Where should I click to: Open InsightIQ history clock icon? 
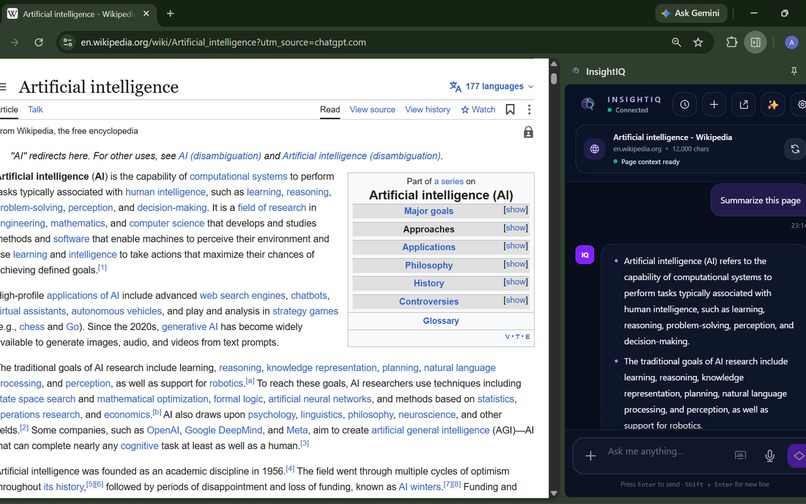(x=684, y=104)
